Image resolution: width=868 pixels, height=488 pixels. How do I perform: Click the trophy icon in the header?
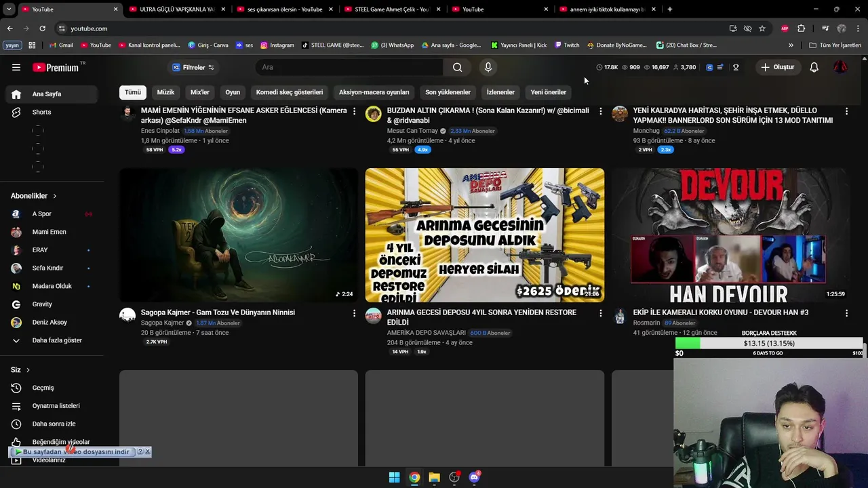point(736,67)
